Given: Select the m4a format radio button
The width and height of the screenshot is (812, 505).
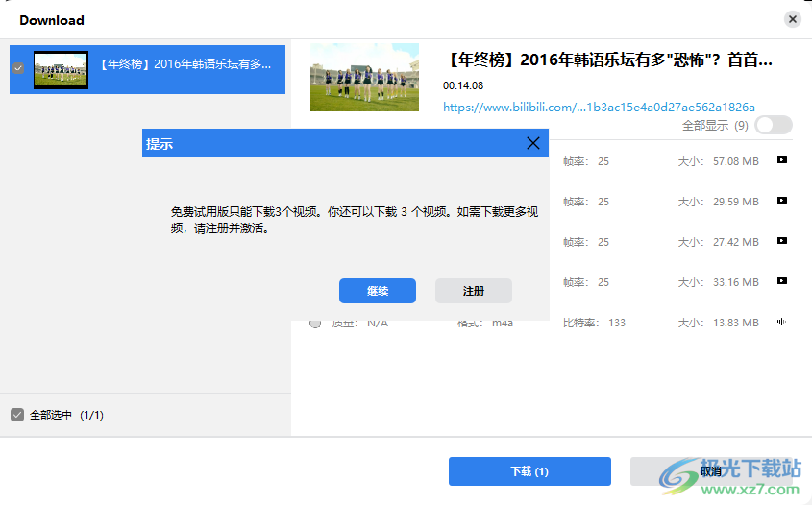Looking at the screenshot, I should pos(315,324).
